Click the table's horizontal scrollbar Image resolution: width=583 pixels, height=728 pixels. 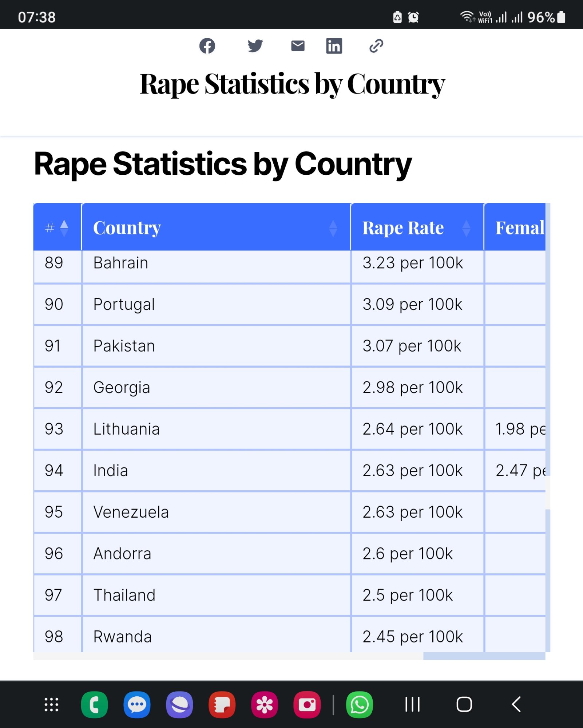(x=484, y=656)
